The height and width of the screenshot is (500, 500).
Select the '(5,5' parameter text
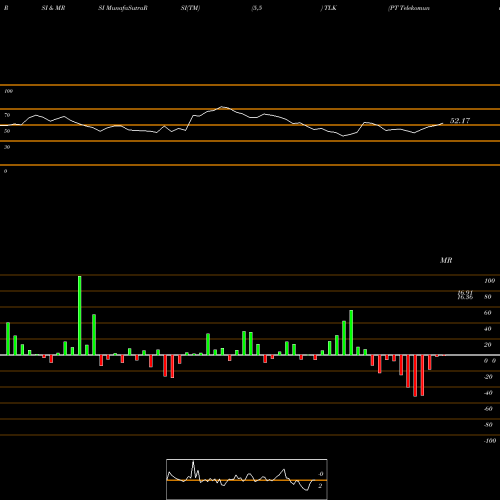257,8
